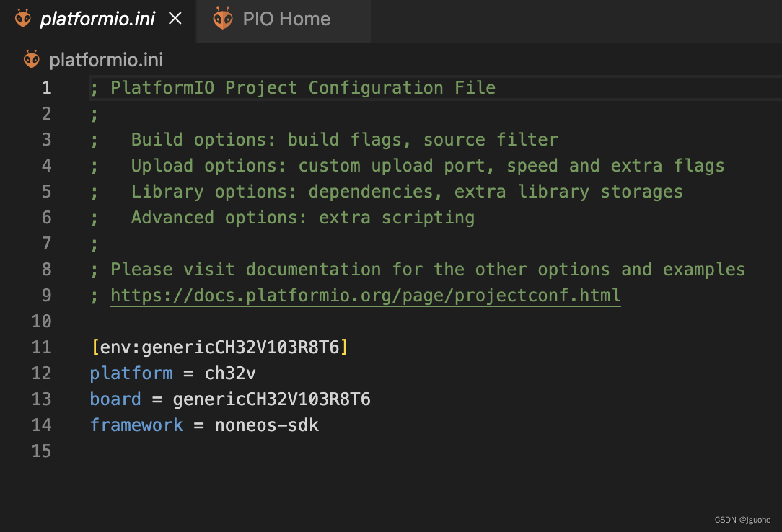Screen dimensions: 782x532
Task: Click the orange PlatformIO logo beside PIO Home text
Action: 222,18
